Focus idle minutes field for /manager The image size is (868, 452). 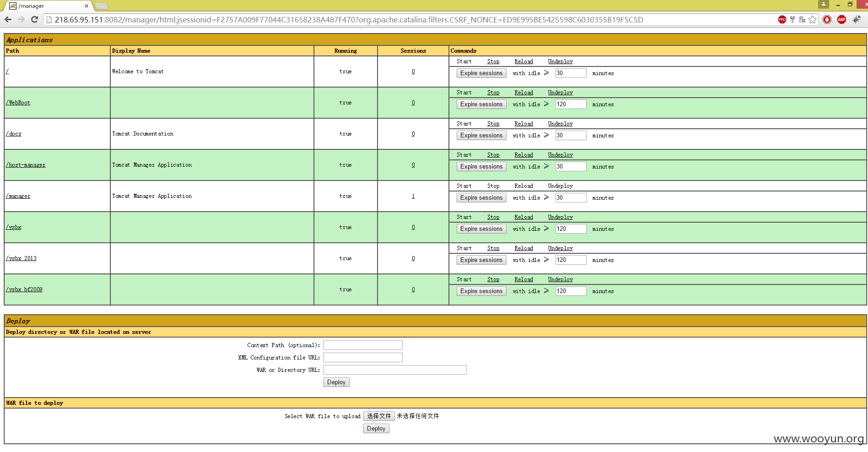tap(571, 198)
